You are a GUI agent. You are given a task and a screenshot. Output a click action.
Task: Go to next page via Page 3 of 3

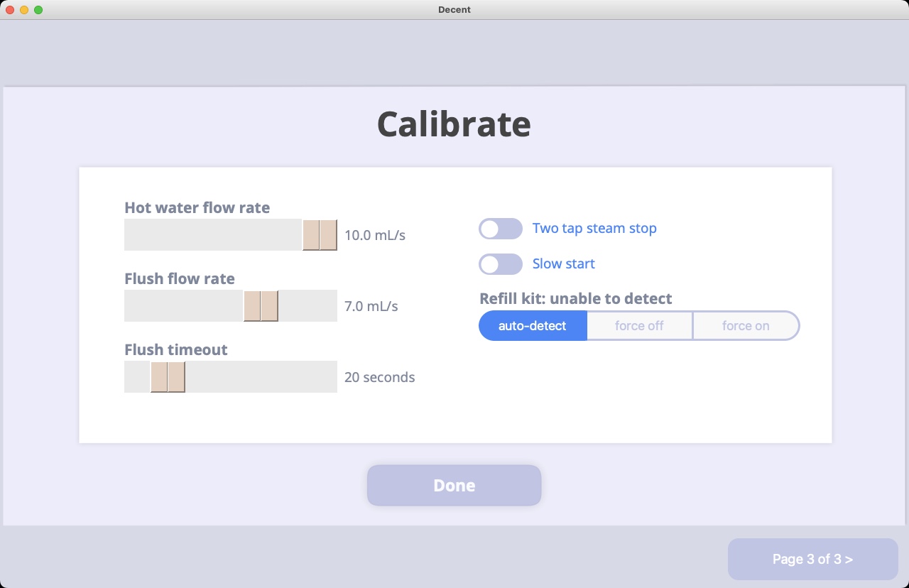pos(813,560)
